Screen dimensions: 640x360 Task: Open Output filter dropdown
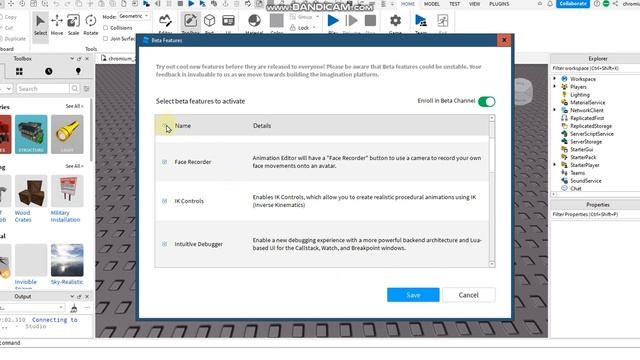(x=32, y=308)
